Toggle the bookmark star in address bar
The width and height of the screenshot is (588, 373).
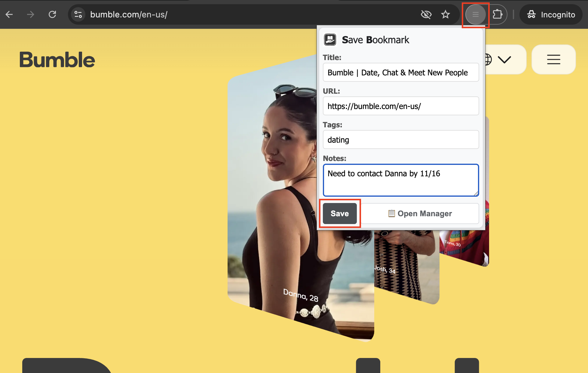[446, 14]
